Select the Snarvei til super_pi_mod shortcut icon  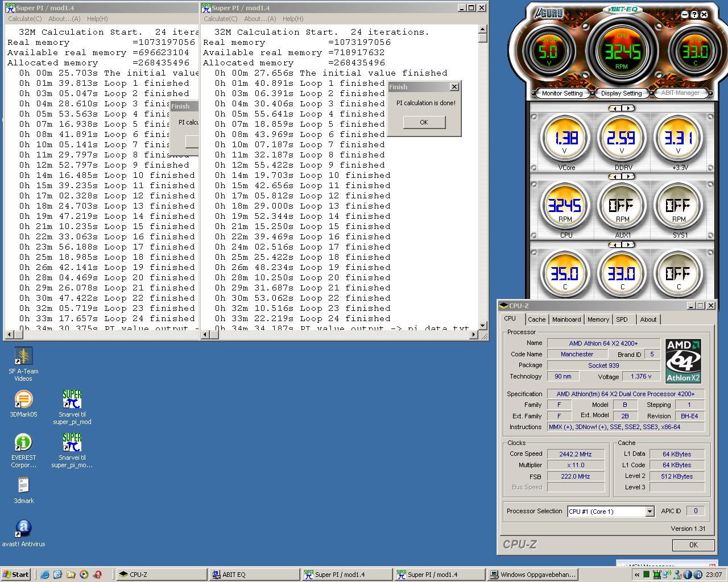(x=72, y=407)
